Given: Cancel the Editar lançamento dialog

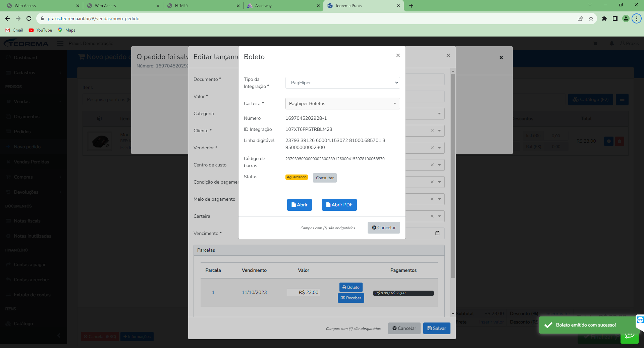Looking at the screenshot, I should (x=404, y=328).
